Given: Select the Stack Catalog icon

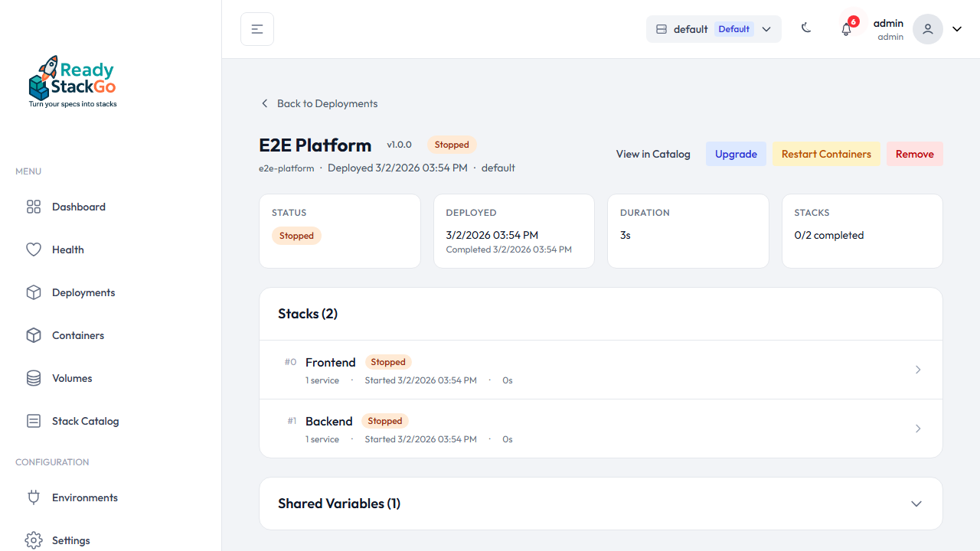Looking at the screenshot, I should 34,421.
